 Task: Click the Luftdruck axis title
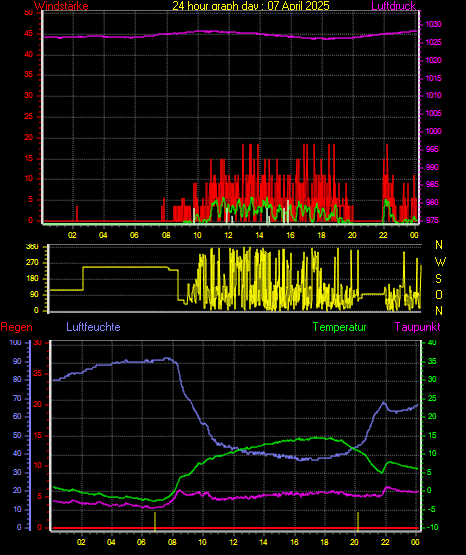393,6
